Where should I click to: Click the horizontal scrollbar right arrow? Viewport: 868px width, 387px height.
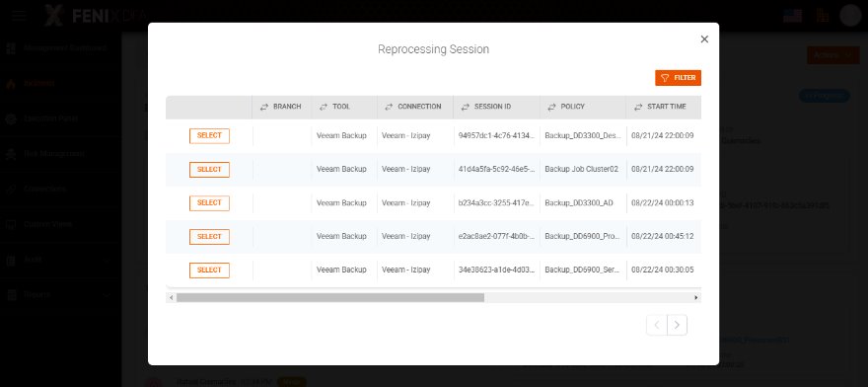pos(696,298)
